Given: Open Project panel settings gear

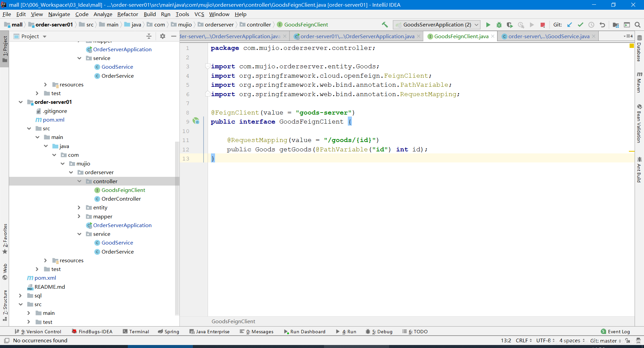Looking at the screenshot, I should tap(163, 36).
